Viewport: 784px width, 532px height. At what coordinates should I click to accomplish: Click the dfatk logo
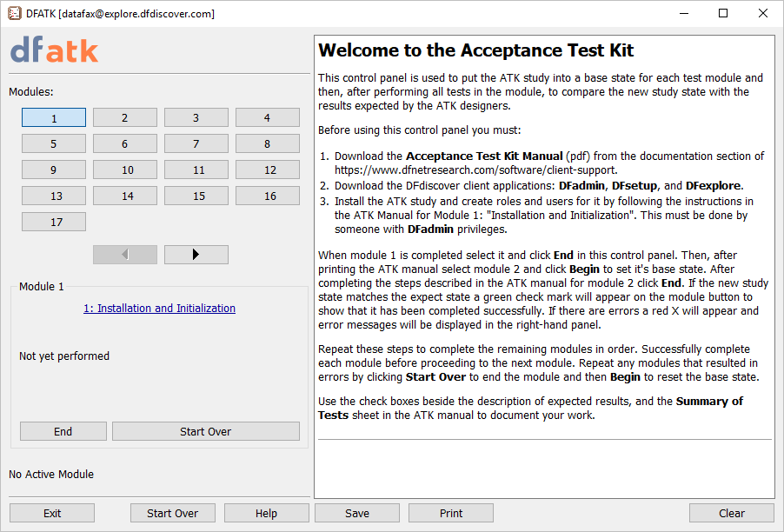pos(55,50)
